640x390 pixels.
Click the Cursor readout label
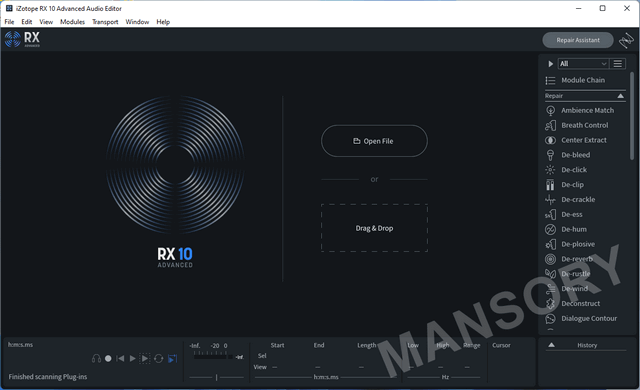501,345
